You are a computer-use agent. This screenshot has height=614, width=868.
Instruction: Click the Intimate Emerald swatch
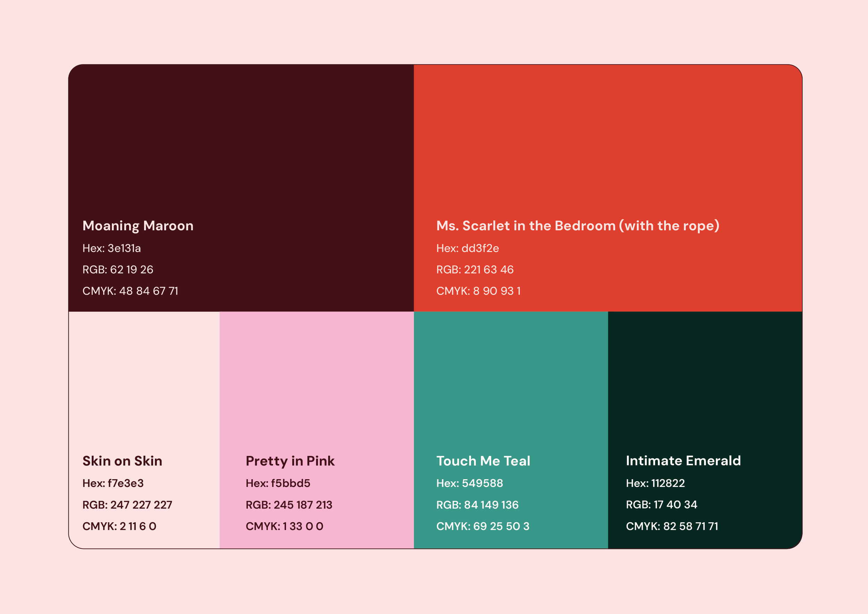(x=705, y=378)
